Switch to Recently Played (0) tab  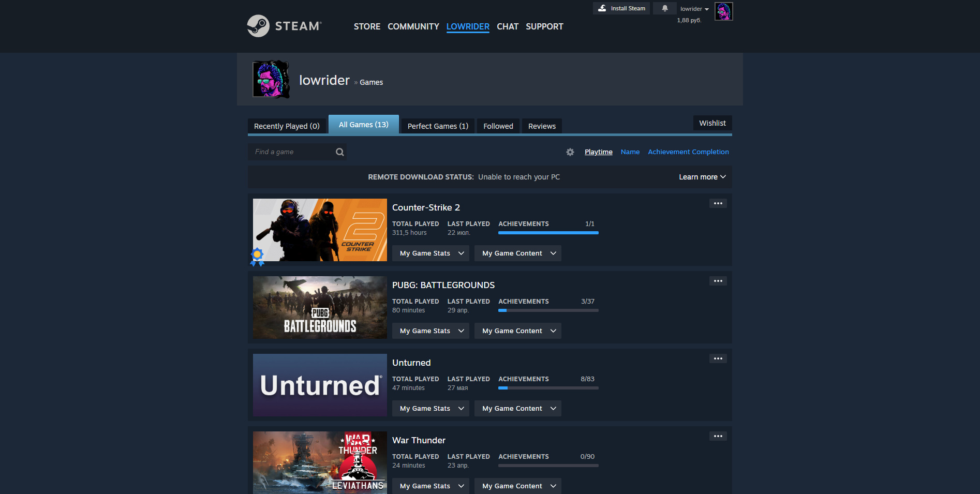pos(287,126)
